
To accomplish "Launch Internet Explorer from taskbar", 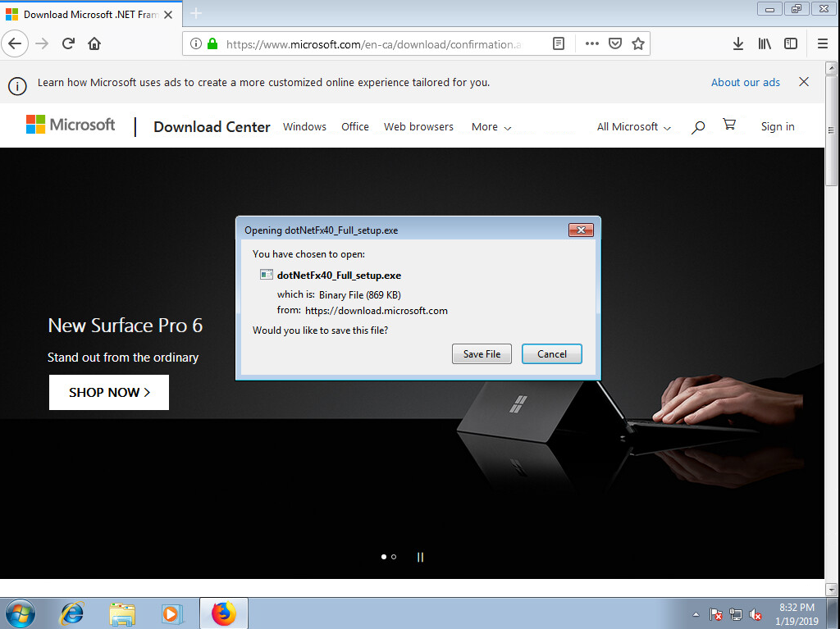I will [x=72, y=613].
